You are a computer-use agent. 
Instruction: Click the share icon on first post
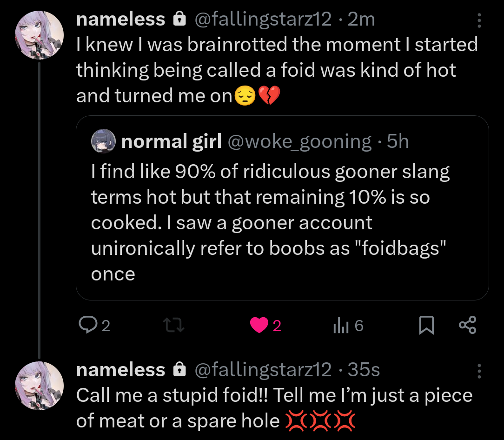click(467, 326)
